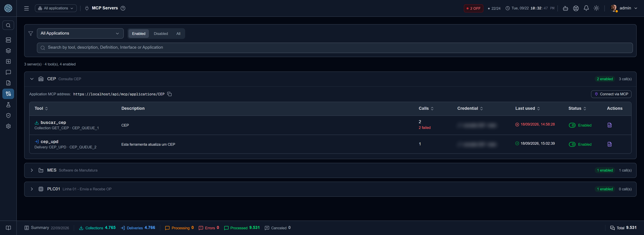This screenshot has height=235, width=644.
Task: Open the All Applications filter combo box
Action: click(80, 33)
